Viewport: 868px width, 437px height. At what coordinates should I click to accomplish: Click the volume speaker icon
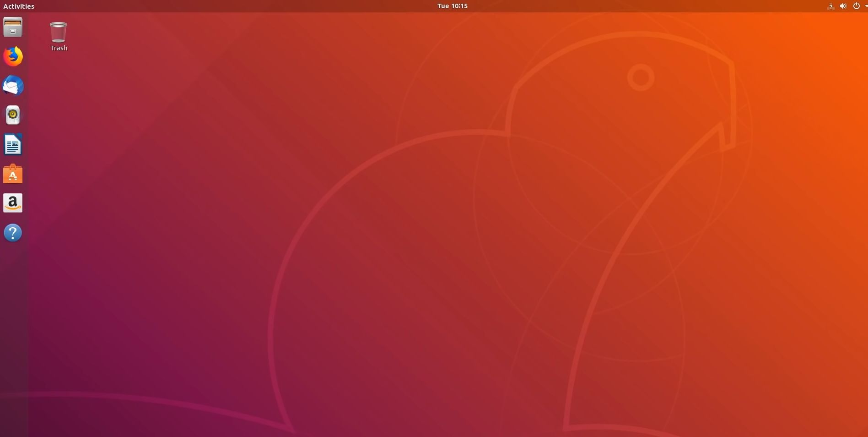pyautogui.click(x=843, y=6)
